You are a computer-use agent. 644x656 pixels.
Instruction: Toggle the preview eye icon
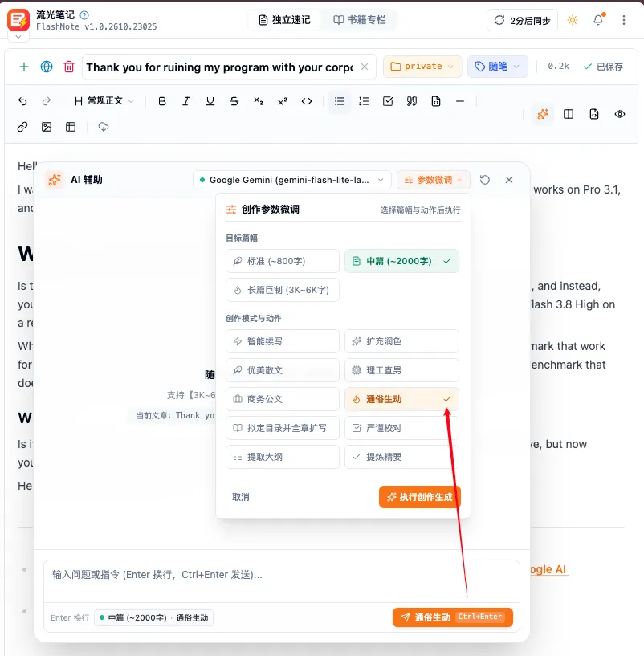[620, 114]
